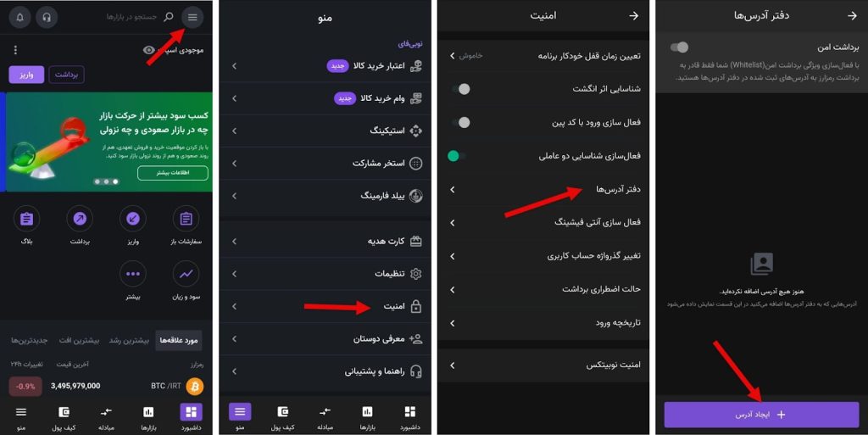868x435 pixels.
Task: Hide the spot balance with the eye icon
Action: point(149,50)
